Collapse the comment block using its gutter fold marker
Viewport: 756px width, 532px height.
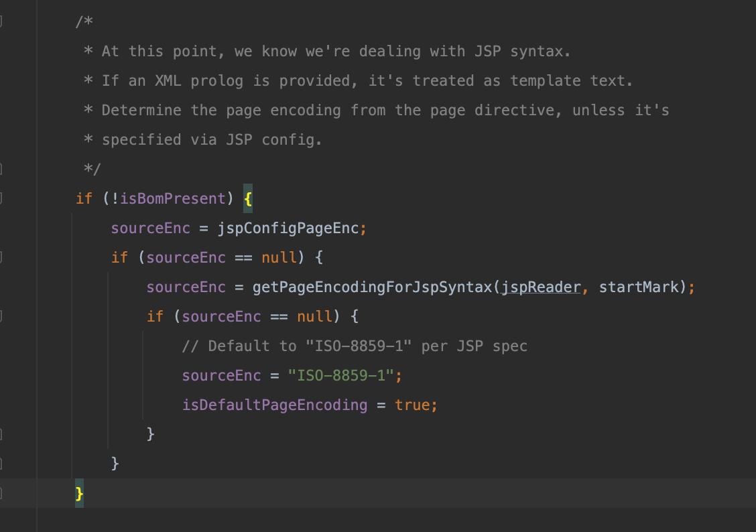coord(3,21)
